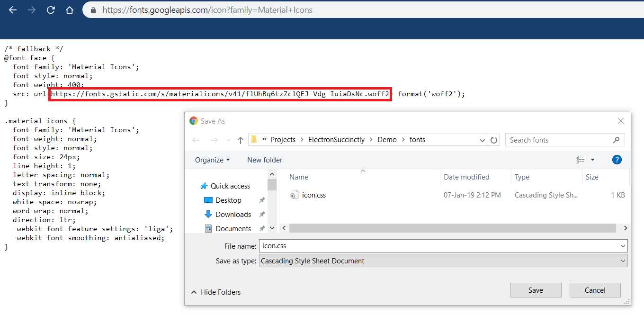Select Demo in the path breadcrumb

pyautogui.click(x=387, y=140)
